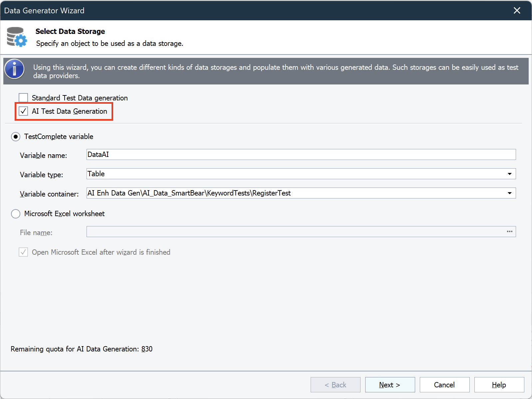
Task: Click the blue information icon
Action: (x=14, y=69)
